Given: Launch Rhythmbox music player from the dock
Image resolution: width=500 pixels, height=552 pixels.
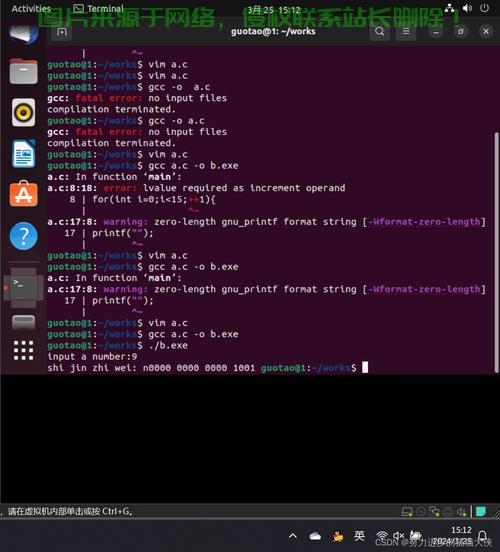Looking at the screenshot, I should (x=24, y=113).
